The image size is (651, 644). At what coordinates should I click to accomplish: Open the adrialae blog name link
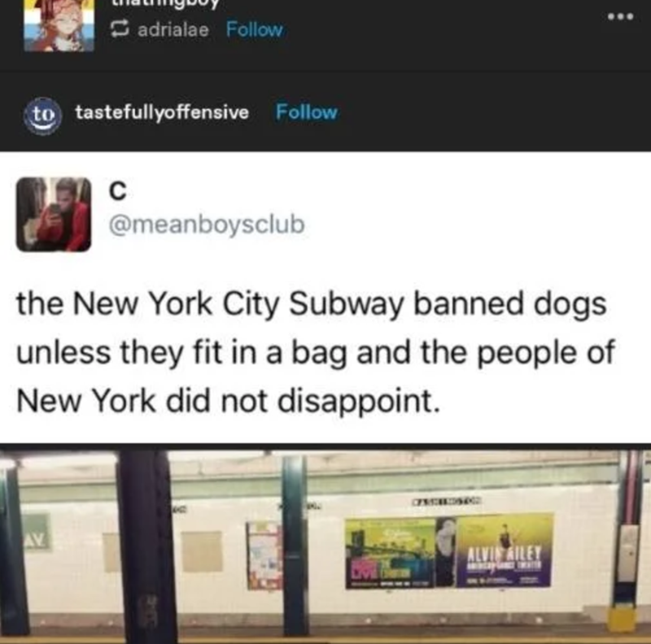point(173,29)
